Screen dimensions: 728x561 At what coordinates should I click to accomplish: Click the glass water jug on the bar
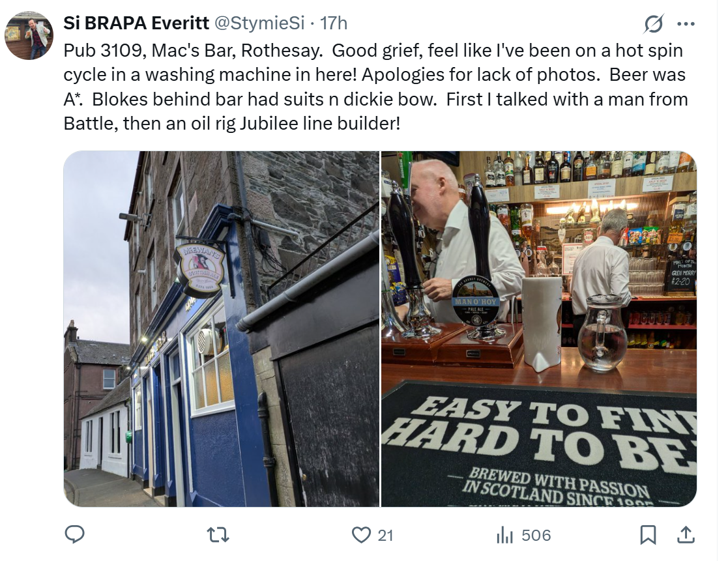[602, 332]
